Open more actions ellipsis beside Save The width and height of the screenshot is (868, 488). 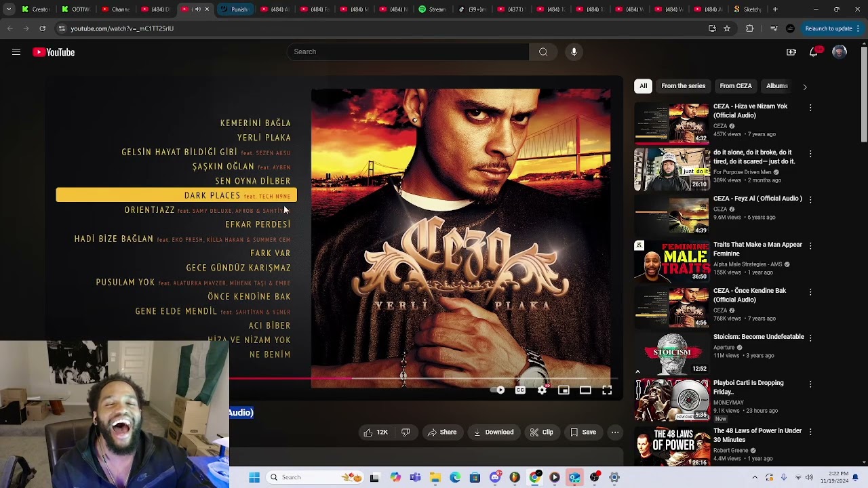point(615,432)
